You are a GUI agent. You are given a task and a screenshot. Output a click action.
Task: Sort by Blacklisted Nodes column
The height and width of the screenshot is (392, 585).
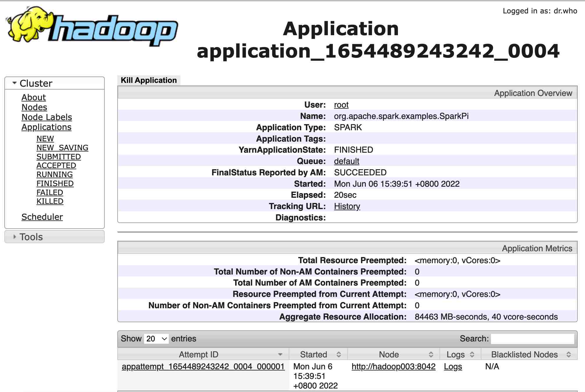(529, 354)
